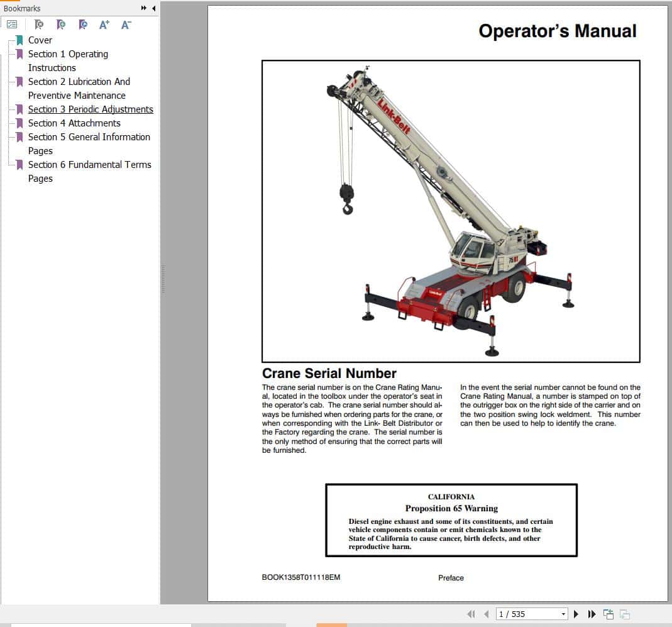Select Section 4 Attachments bookmark
Viewport: 672px width, 627px height.
(x=74, y=123)
